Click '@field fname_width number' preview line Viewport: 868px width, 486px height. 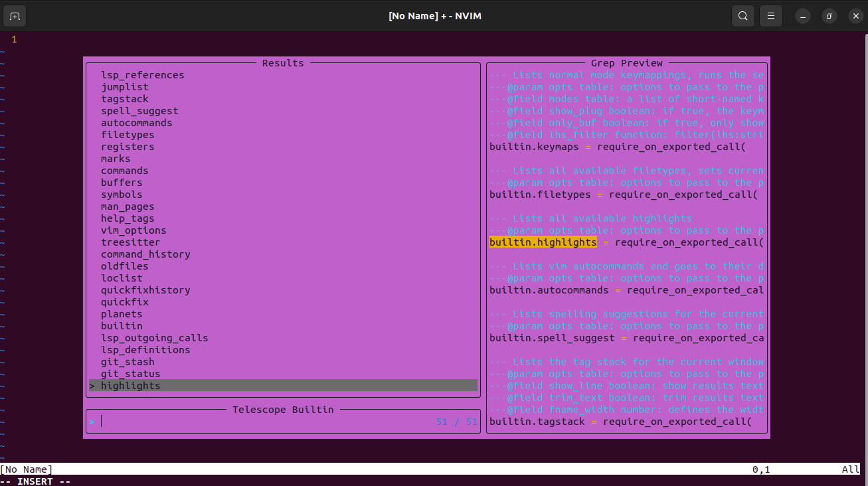click(627, 410)
